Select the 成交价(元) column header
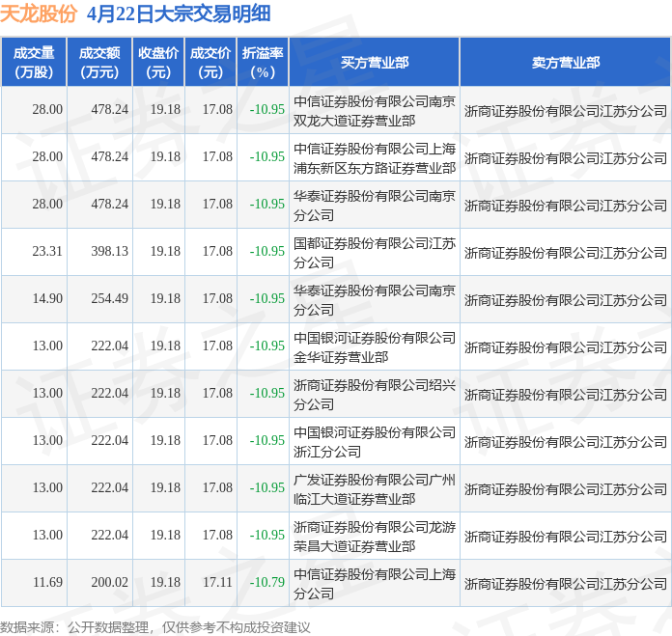The image size is (672, 636). (210, 63)
